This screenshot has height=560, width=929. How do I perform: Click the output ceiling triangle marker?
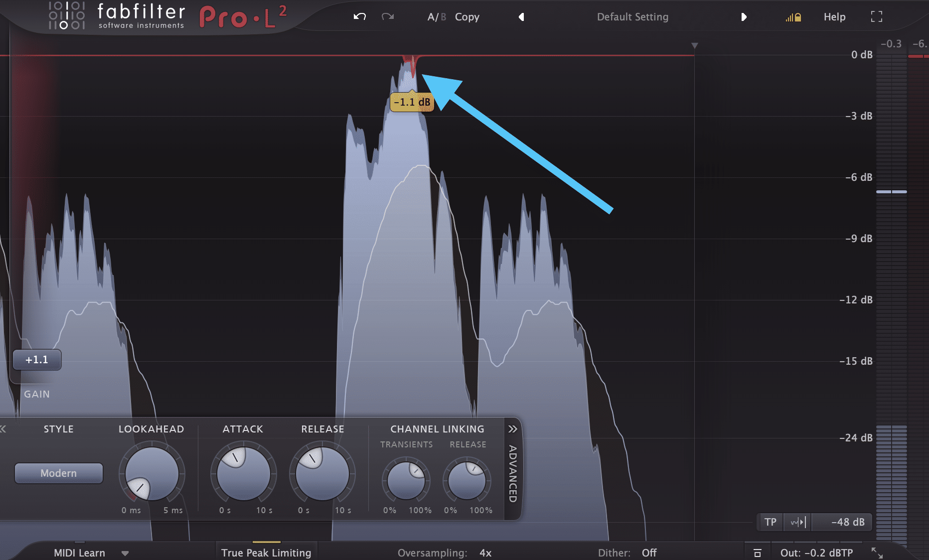(694, 45)
